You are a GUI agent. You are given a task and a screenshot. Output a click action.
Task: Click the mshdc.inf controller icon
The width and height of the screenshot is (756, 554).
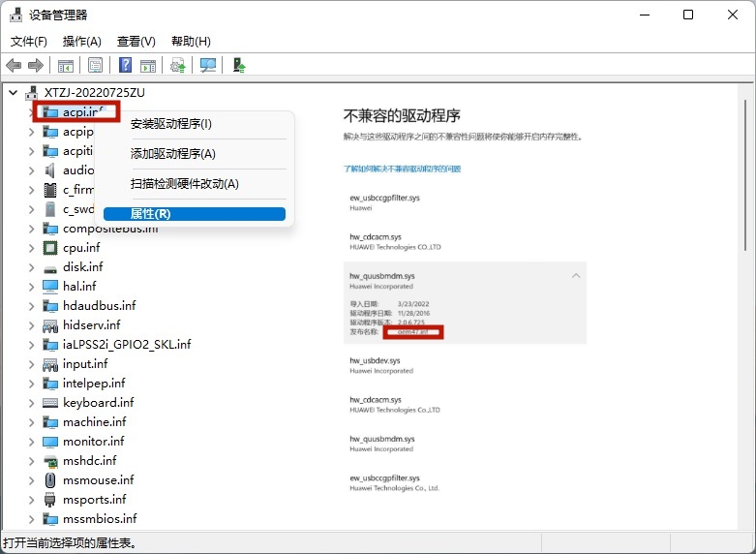pyautogui.click(x=50, y=461)
